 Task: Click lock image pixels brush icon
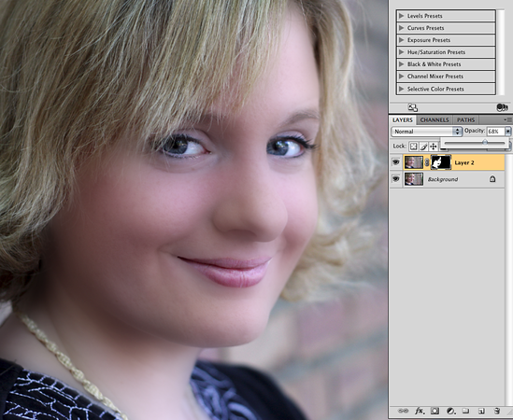click(423, 147)
